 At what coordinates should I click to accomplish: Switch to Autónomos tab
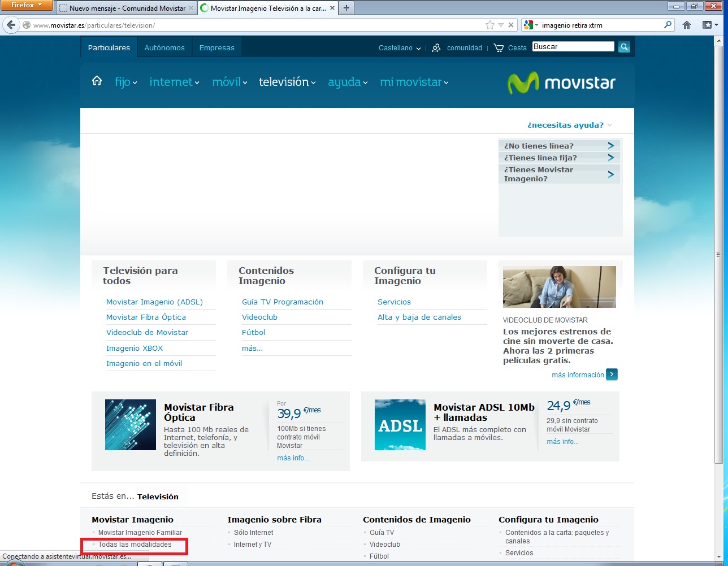click(x=164, y=47)
